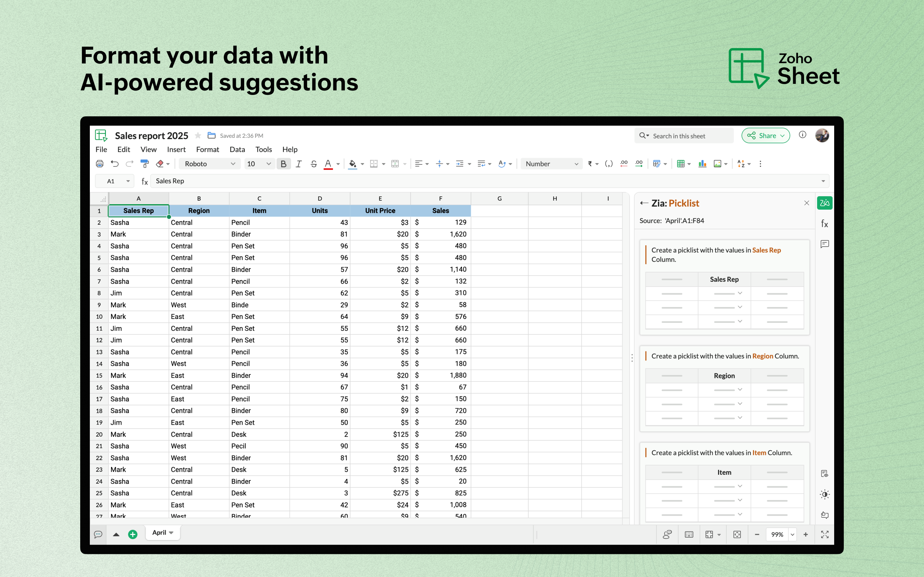Open the April sheet tab dropdown

(x=170, y=532)
